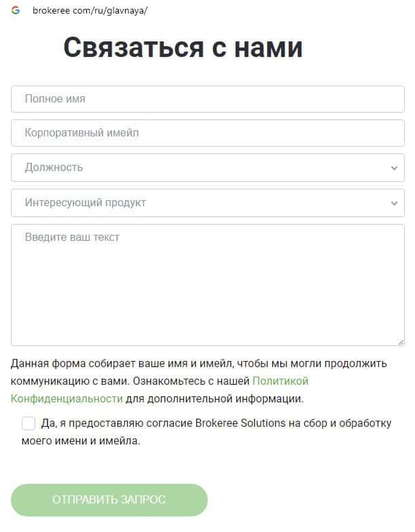Open the «Политикой» privacy policy link

tap(281, 381)
